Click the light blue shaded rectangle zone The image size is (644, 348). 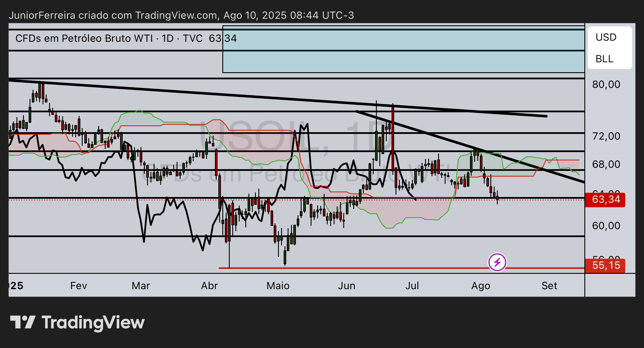pyautogui.click(x=403, y=49)
